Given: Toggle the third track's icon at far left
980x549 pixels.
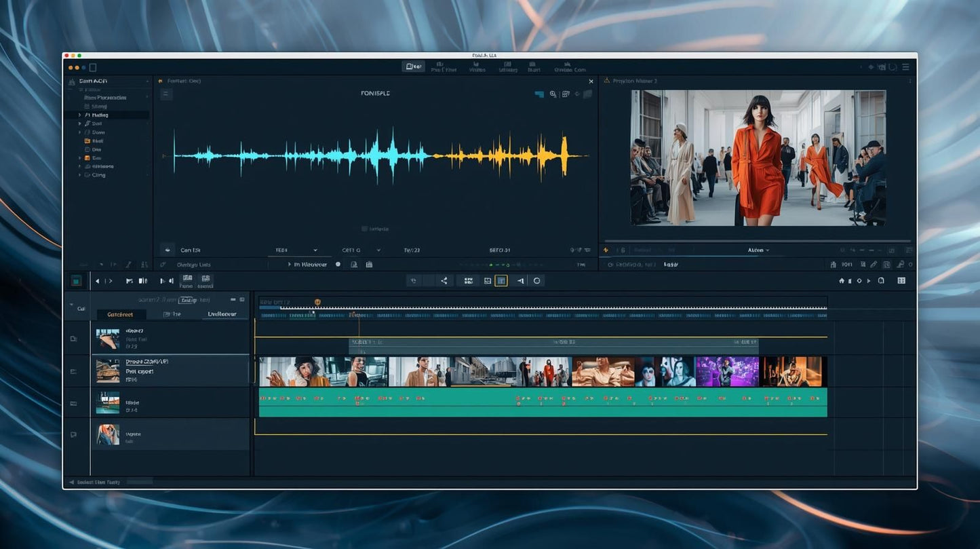Looking at the screenshot, I should coord(74,403).
